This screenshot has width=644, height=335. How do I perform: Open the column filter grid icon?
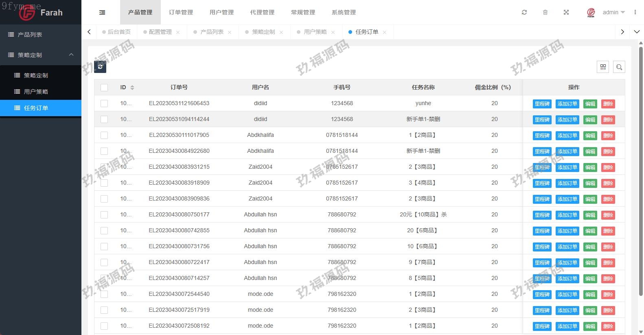tap(603, 67)
